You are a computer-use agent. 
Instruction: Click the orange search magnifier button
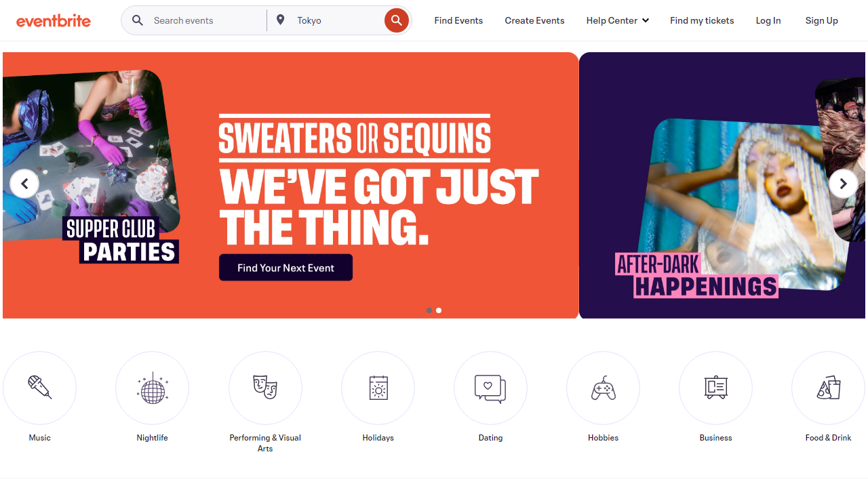(x=397, y=20)
